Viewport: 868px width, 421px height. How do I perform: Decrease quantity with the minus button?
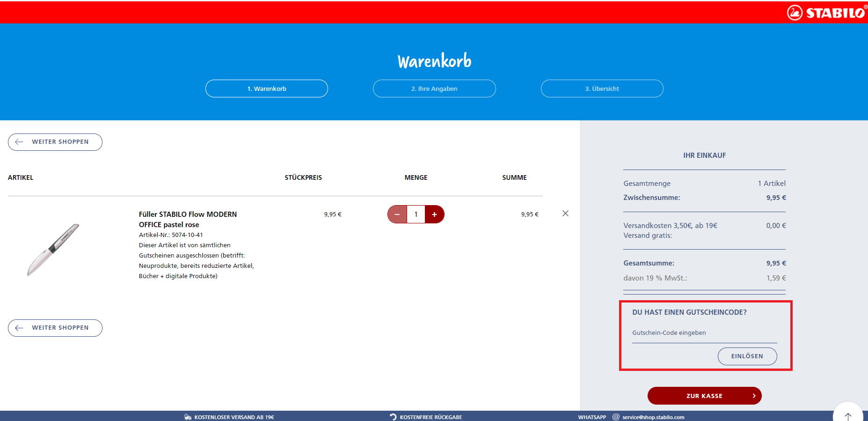point(397,214)
